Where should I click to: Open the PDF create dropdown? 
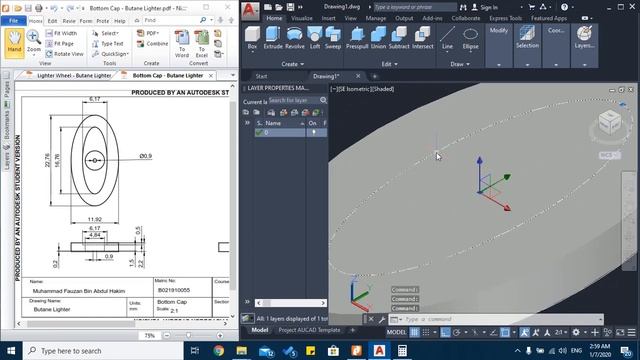tap(148, 33)
